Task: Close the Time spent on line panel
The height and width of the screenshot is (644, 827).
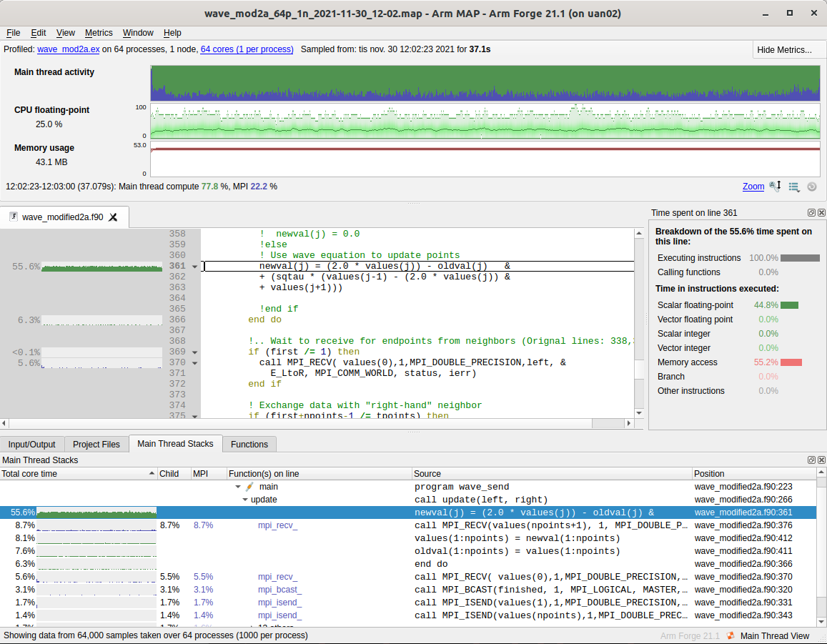Action: click(x=821, y=213)
